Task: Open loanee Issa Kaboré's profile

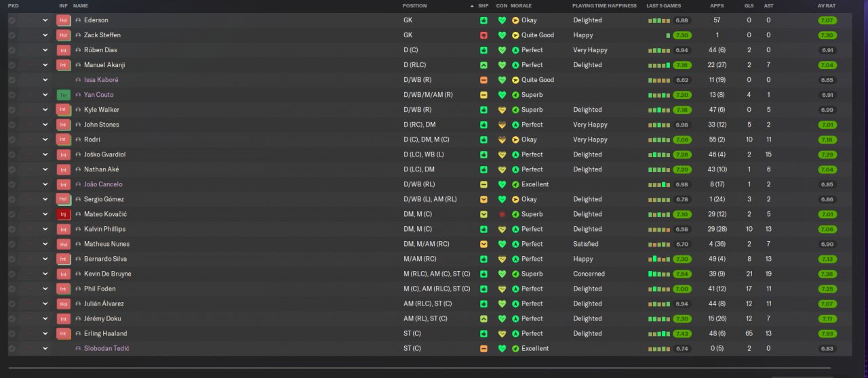Action: pyautogui.click(x=101, y=80)
